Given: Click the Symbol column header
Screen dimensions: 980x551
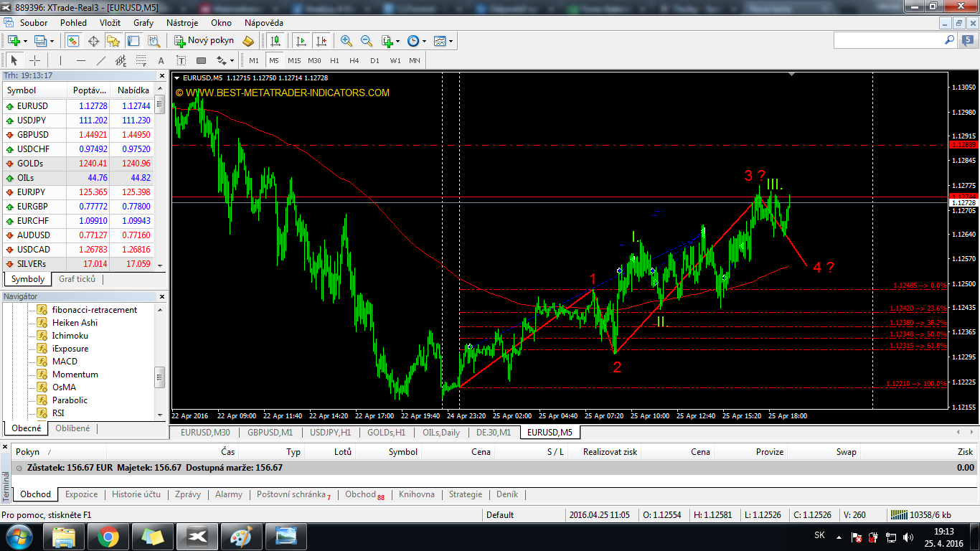Looking at the screenshot, I should (x=34, y=90).
